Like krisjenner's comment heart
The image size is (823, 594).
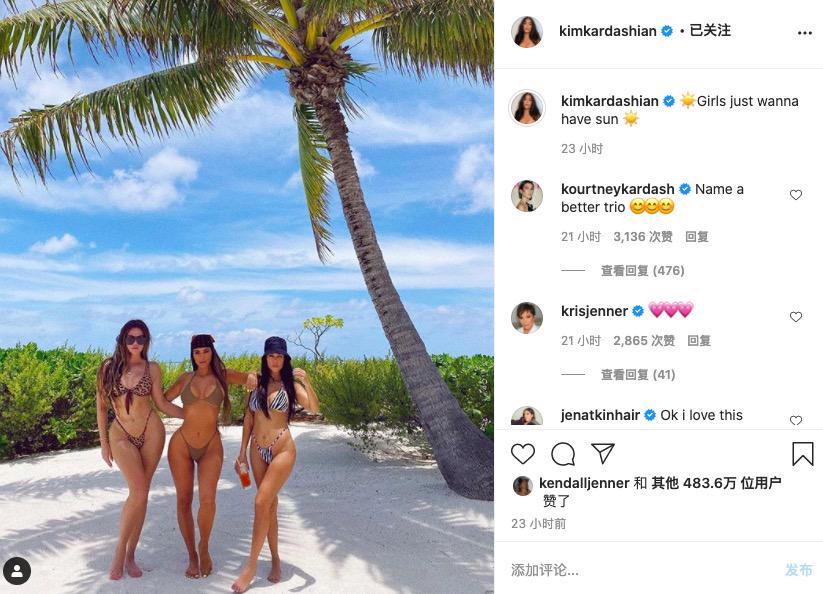[x=796, y=316]
